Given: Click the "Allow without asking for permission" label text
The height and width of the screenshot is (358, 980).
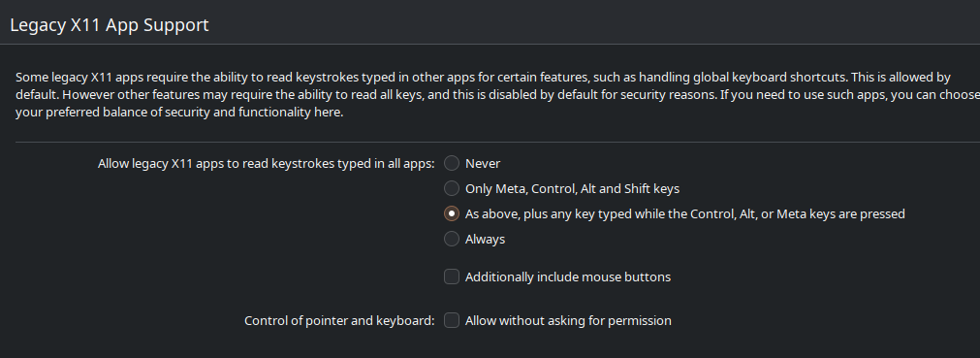Looking at the screenshot, I should pos(568,320).
